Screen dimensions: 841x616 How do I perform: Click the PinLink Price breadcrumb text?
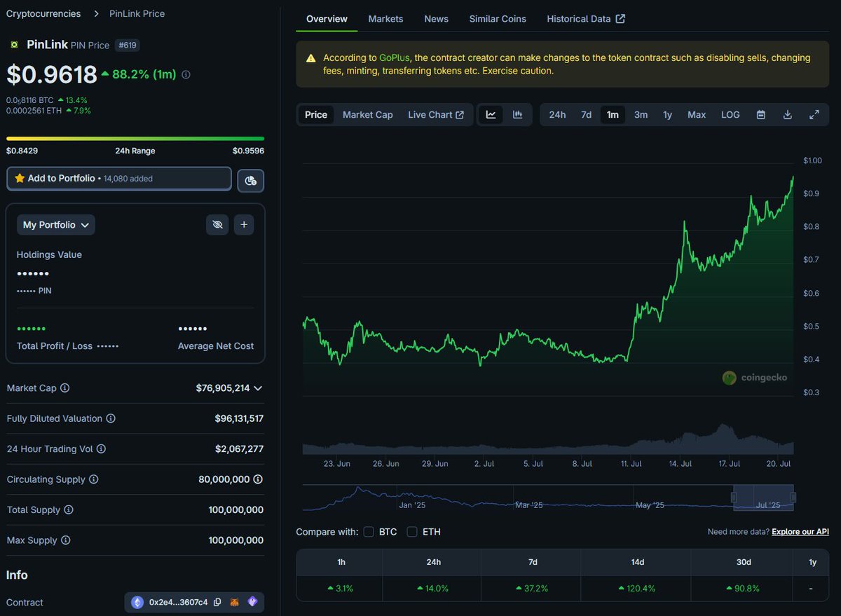[x=137, y=13]
